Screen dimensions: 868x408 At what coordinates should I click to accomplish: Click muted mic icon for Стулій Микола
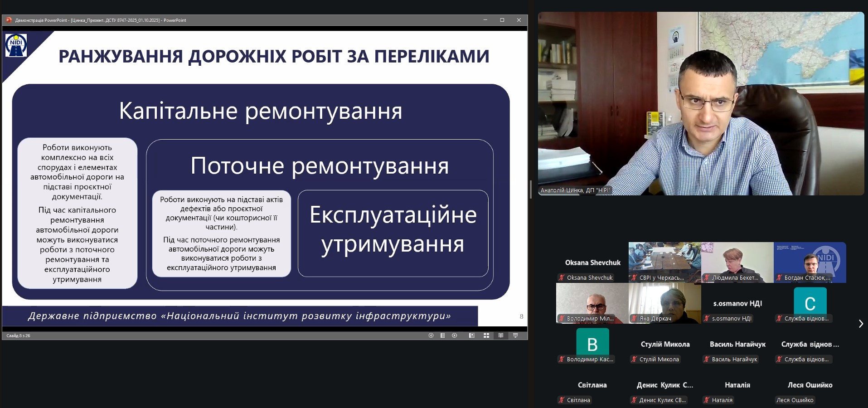pos(634,359)
